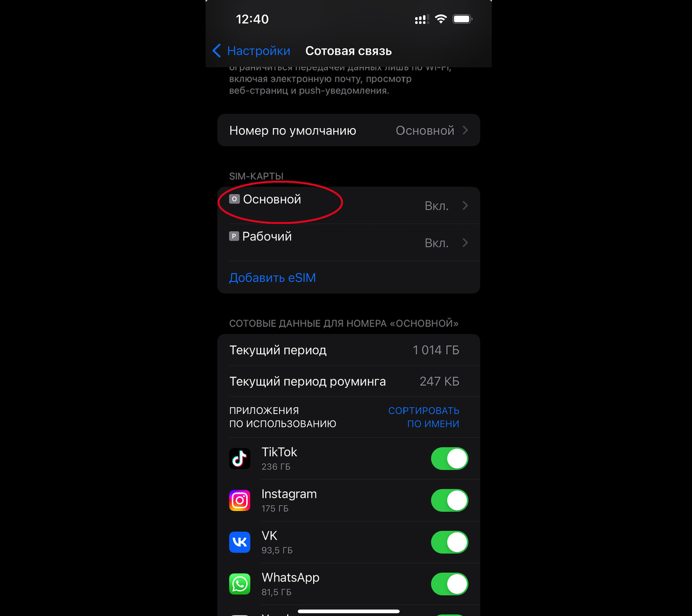The image size is (692, 616).
Task: Tap the WhatsApp app icon
Action: coord(240,584)
